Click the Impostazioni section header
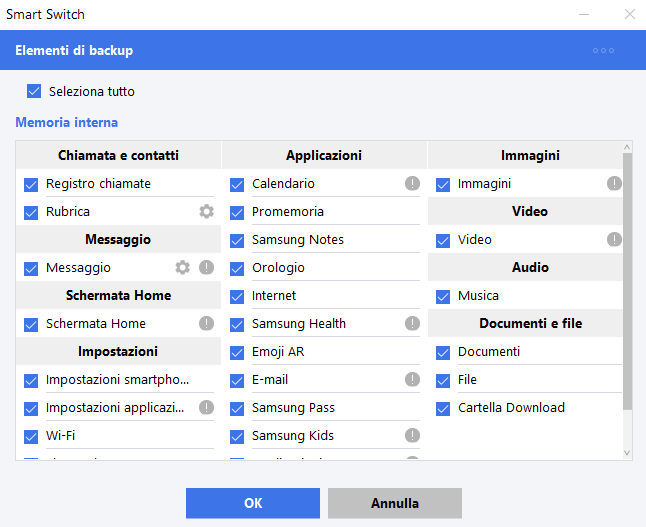The image size is (646, 527). 118,351
